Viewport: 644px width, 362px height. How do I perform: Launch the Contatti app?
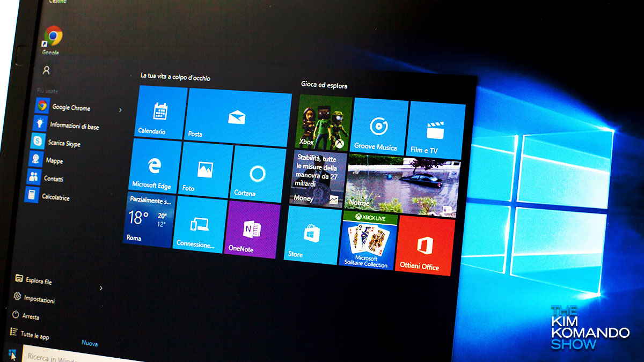pos(45,178)
